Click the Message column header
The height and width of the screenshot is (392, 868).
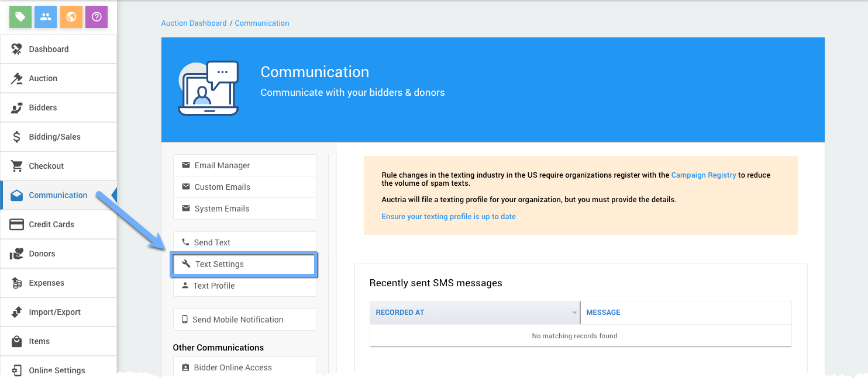click(603, 313)
